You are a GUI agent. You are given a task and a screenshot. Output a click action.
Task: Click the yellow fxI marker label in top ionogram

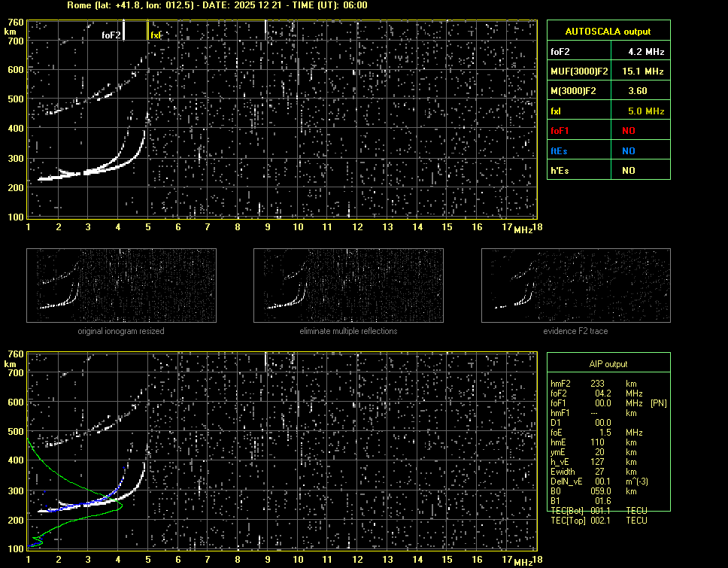click(x=156, y=35)
